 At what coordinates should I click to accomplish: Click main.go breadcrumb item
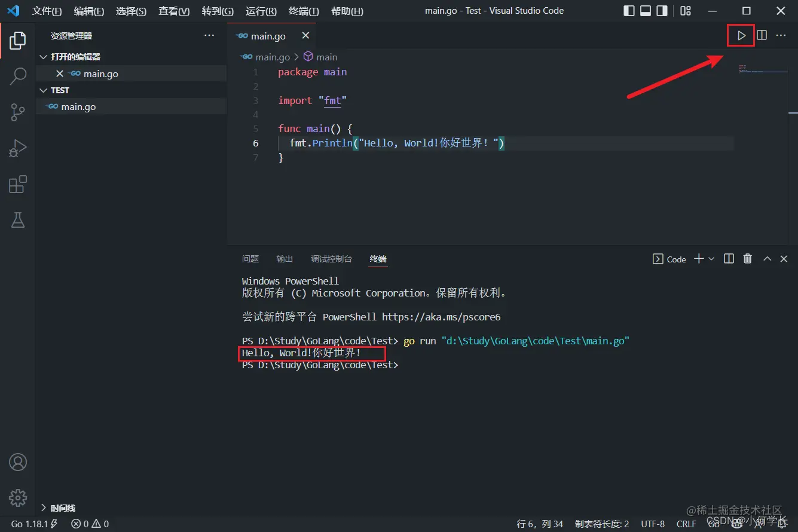(x=273, y=57)
